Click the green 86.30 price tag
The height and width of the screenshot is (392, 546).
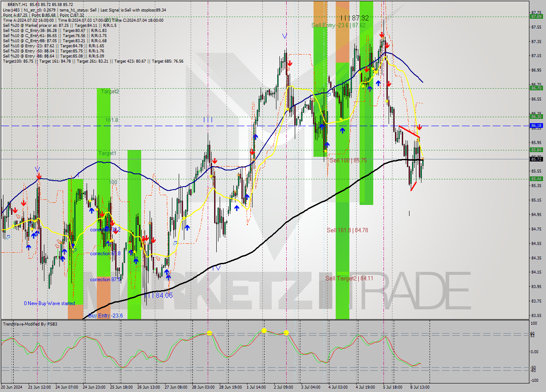tap(536, 116)
